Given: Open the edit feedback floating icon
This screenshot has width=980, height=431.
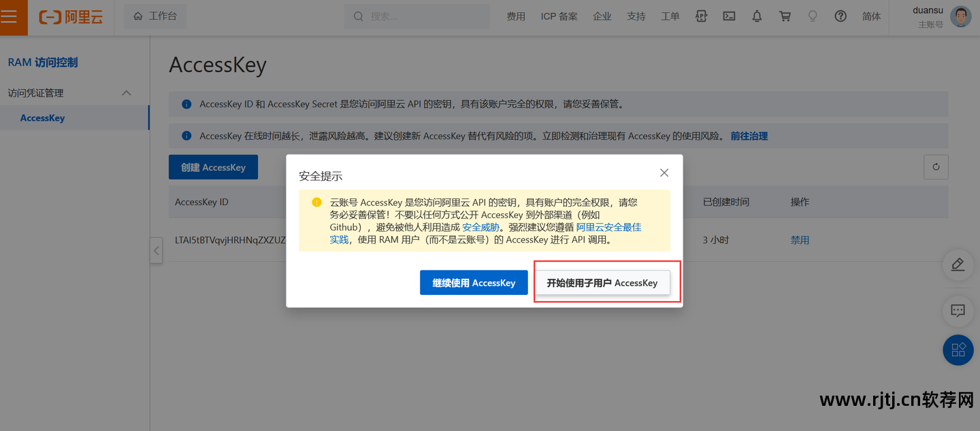Looking at the screenshot, I should point(958,265).
